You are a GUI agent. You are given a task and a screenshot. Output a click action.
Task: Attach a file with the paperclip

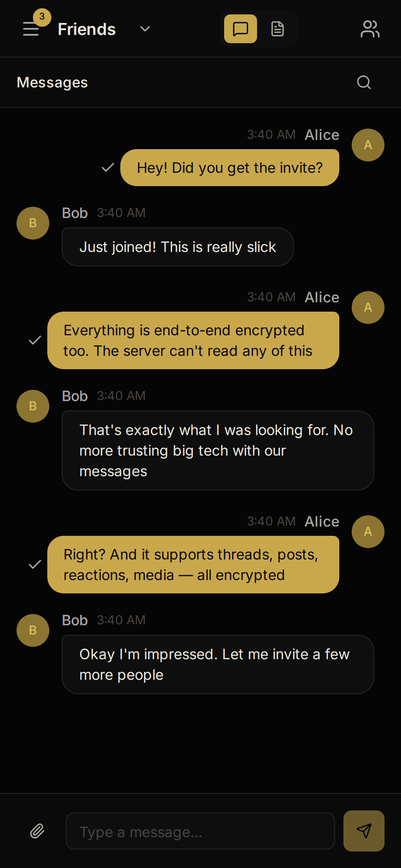pos(37,831)
